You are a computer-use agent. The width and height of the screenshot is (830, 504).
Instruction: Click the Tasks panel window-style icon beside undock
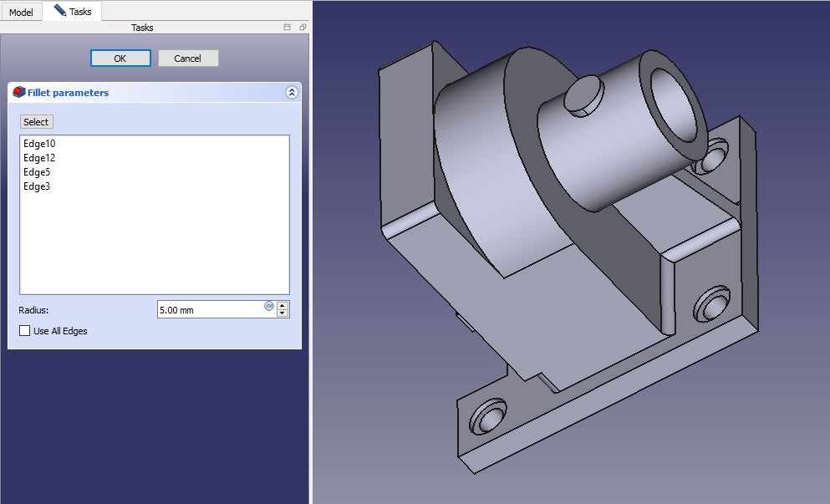pos(288,28)
